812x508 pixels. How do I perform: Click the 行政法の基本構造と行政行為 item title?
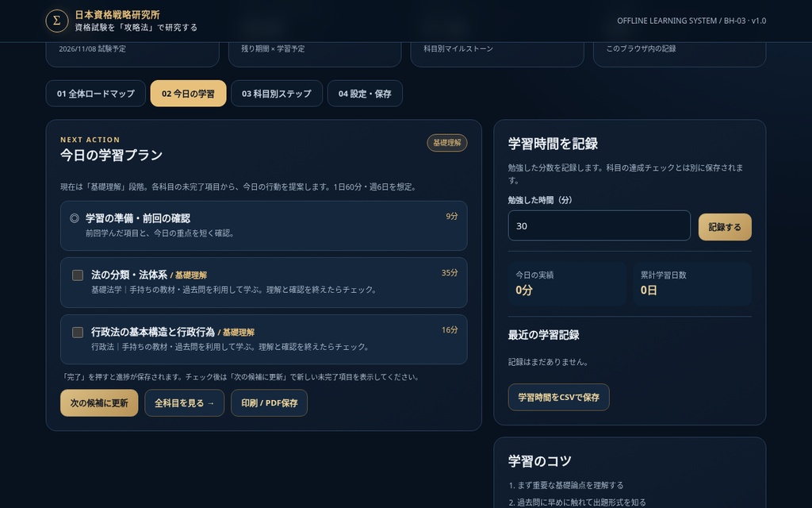pyautogui.click(x=153, y=332)
